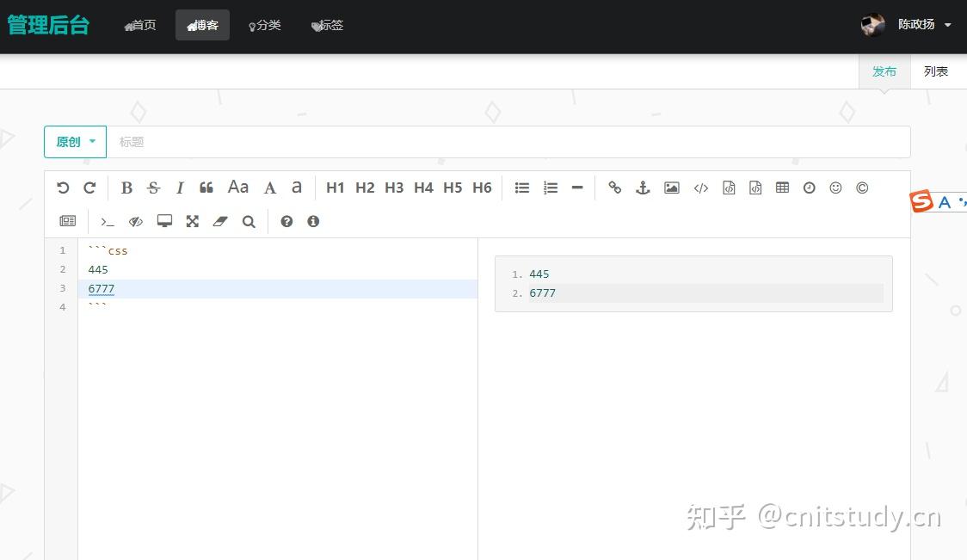Convert selection to lowercase a
This screenshot has height=560, width=967.
[297, 187]
